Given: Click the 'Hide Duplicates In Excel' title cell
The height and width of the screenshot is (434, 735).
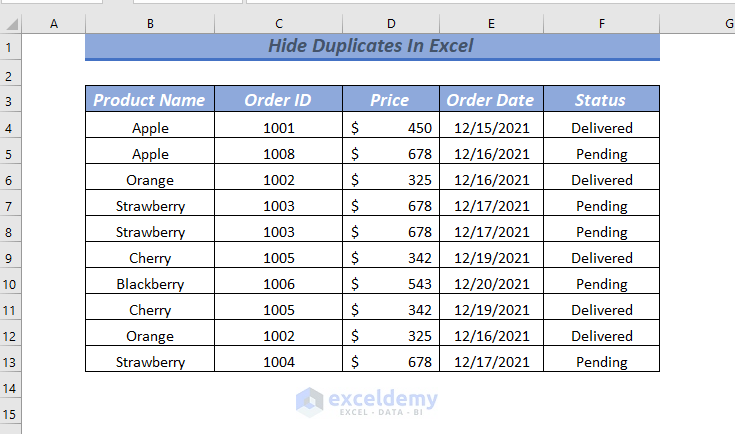Looking at the screenshot, I should (x=372, y=46).
